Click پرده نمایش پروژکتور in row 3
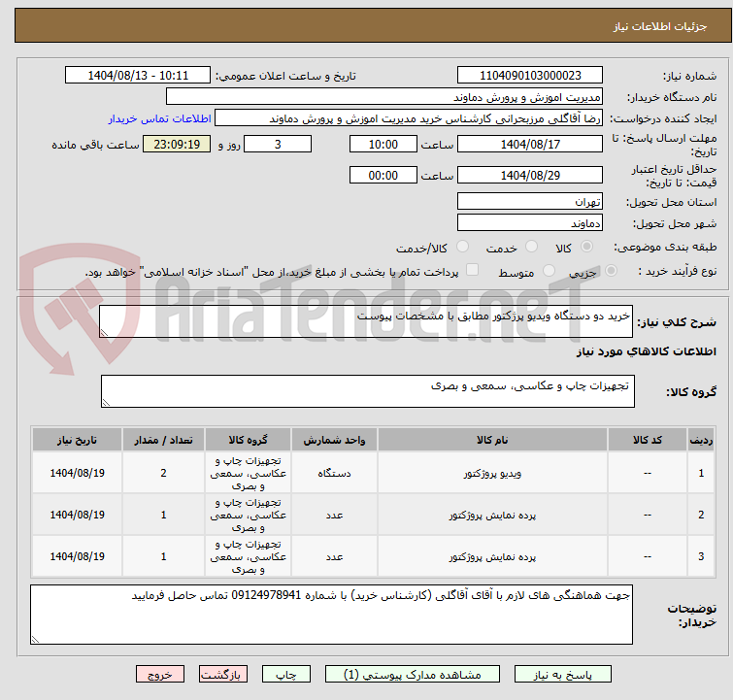733x700 pixels. [x=492, y=556]
